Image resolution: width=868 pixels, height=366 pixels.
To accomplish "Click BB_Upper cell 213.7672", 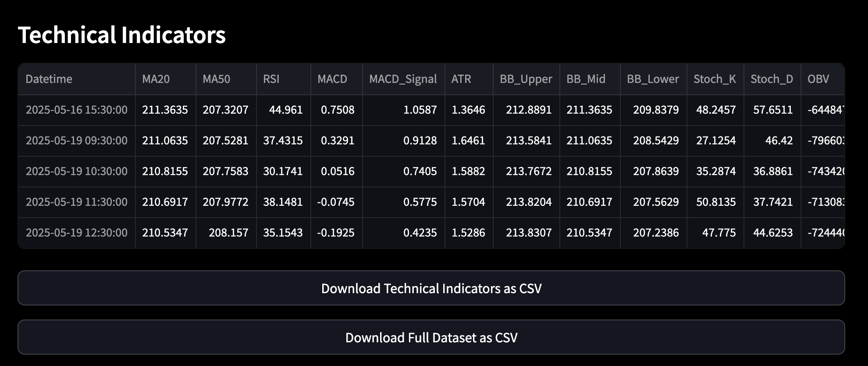I will [526, 171].
